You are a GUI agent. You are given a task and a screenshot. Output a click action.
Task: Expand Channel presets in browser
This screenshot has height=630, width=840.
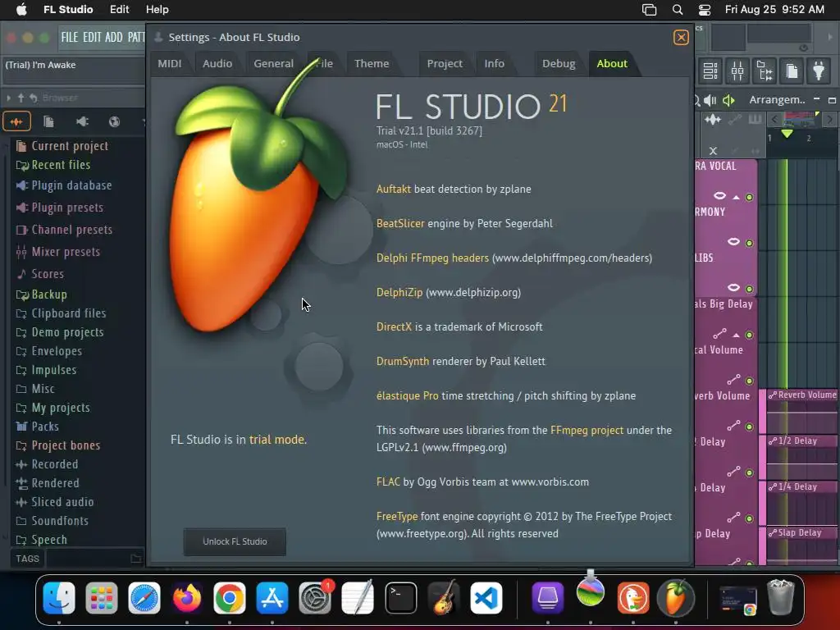(x=72, y=230)
